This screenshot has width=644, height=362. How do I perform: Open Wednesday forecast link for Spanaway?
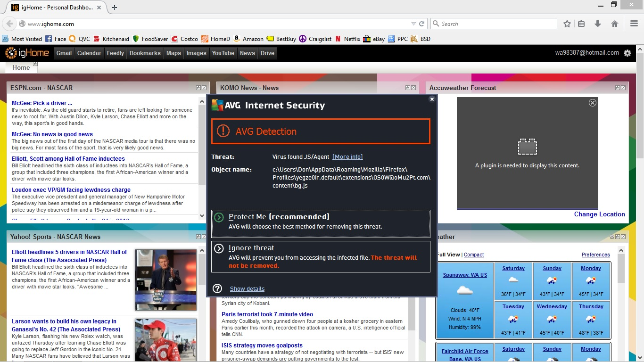coord(552,306)
